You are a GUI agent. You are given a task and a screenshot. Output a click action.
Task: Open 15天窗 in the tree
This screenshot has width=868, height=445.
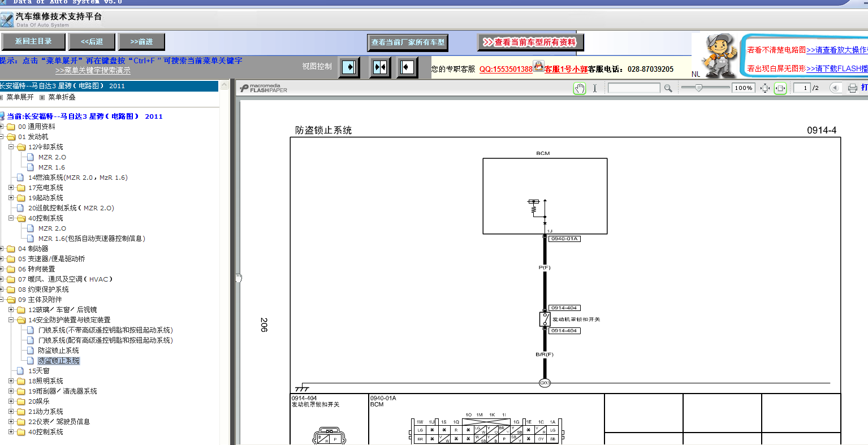[39, 371]
